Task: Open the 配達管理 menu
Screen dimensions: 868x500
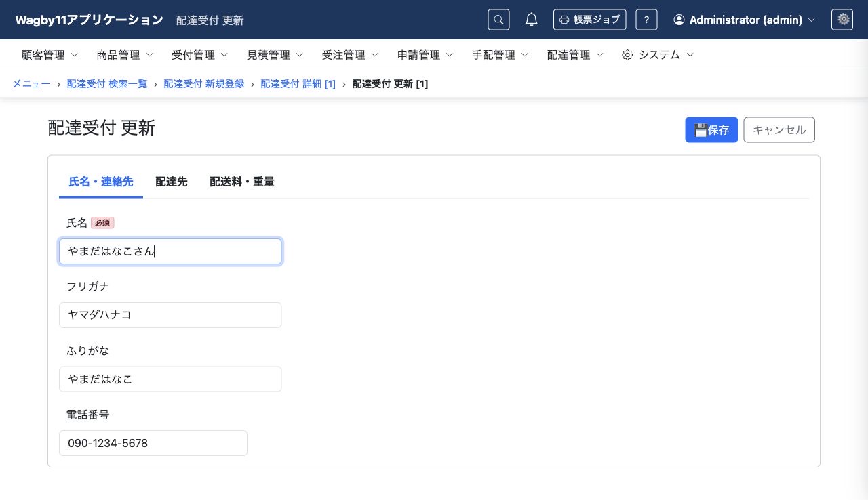Action: (x=576, y=55)
